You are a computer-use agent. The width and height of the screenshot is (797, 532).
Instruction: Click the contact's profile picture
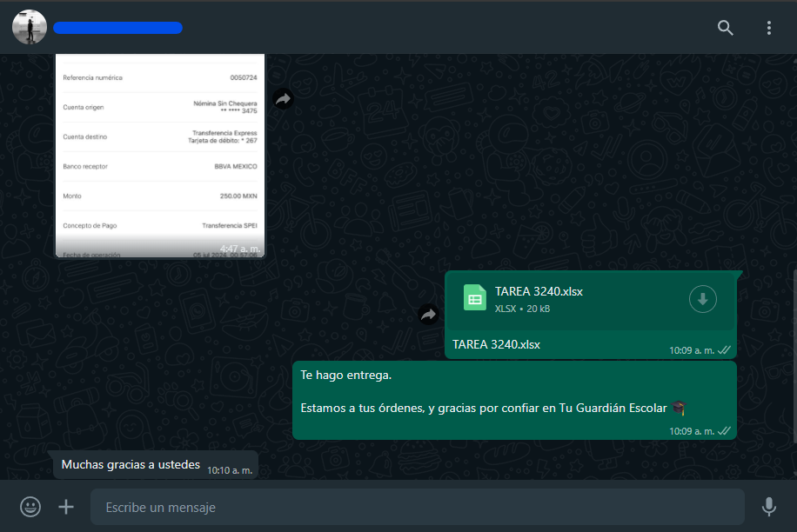click(x=29, y=28)
